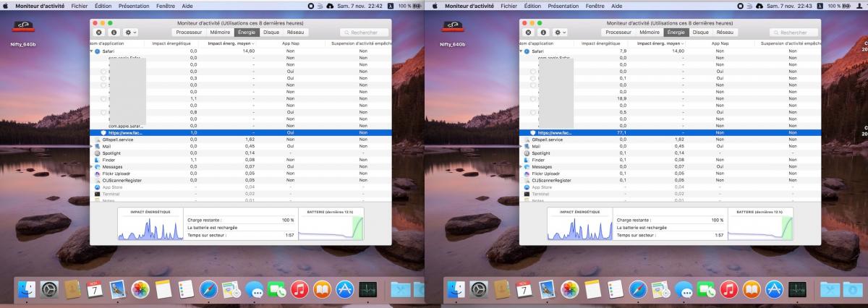Select Spotlight row in the 22:43 window
This screenshot has height=308, width=868.
coord(670,153)
